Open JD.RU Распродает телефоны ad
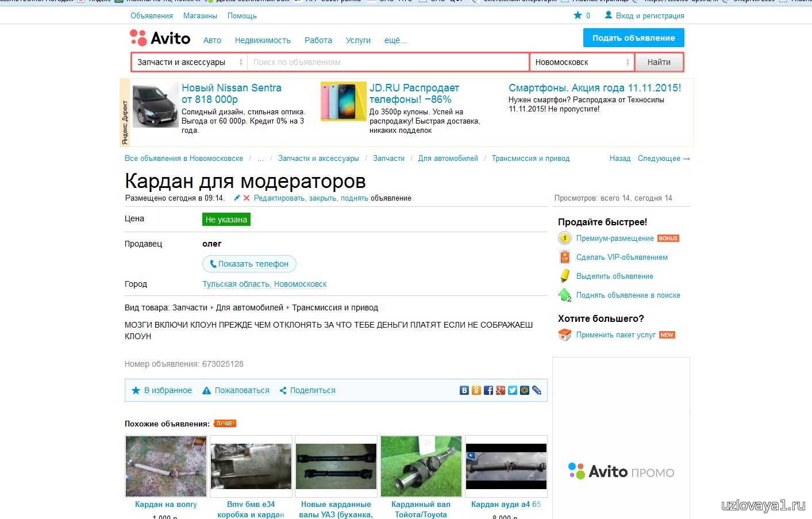 click(414, 93)
